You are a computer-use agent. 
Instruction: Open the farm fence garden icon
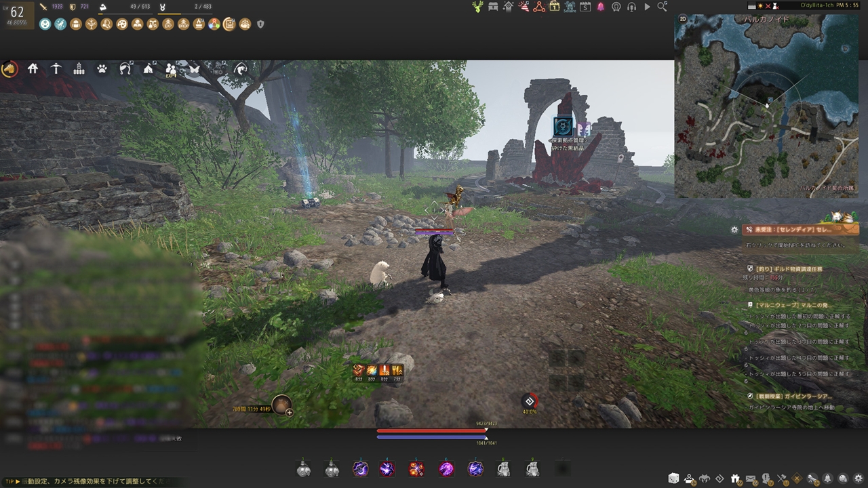79,68
